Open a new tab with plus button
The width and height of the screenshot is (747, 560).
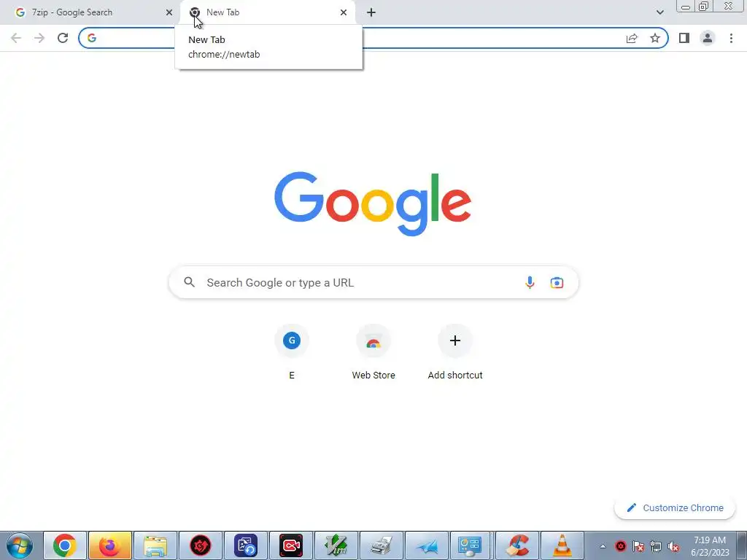pyautogui.click(x=371, y=12)
